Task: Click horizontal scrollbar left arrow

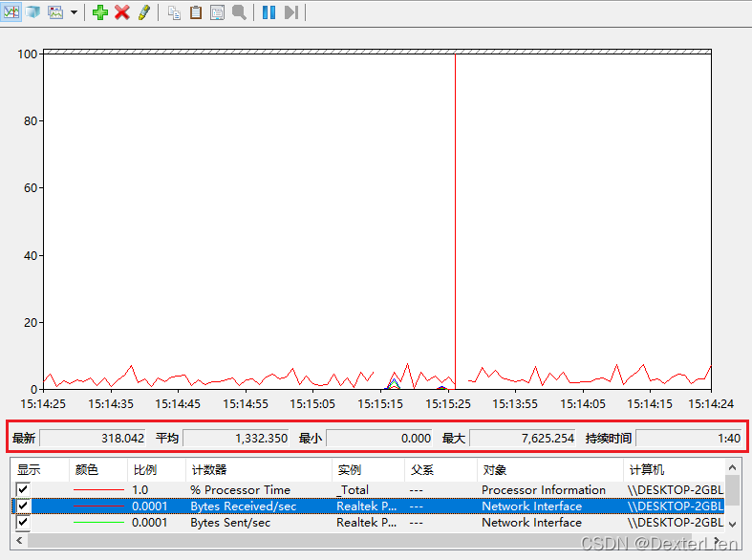Action: click(x=19, y=540)
